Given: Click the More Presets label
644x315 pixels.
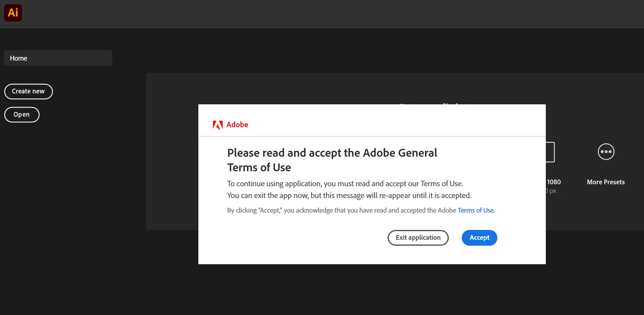Looking at the screenshot, I should pos(606,182).
